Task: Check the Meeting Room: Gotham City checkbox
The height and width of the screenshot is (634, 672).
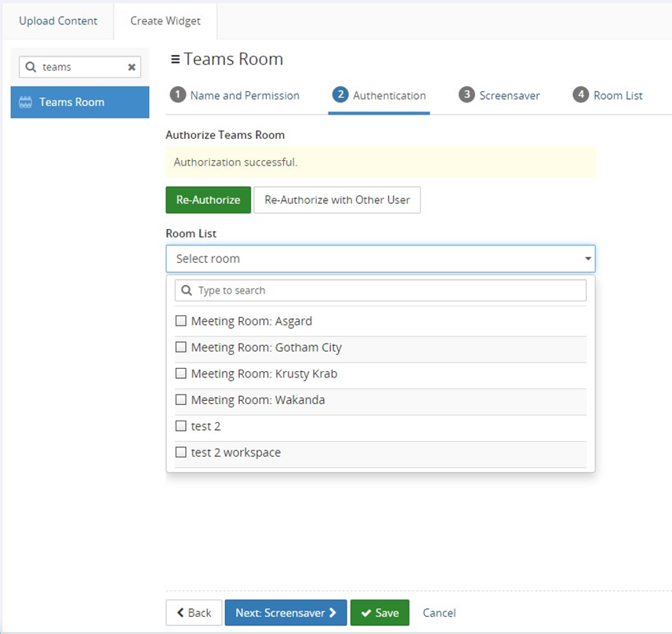Action: click(181, 347)
